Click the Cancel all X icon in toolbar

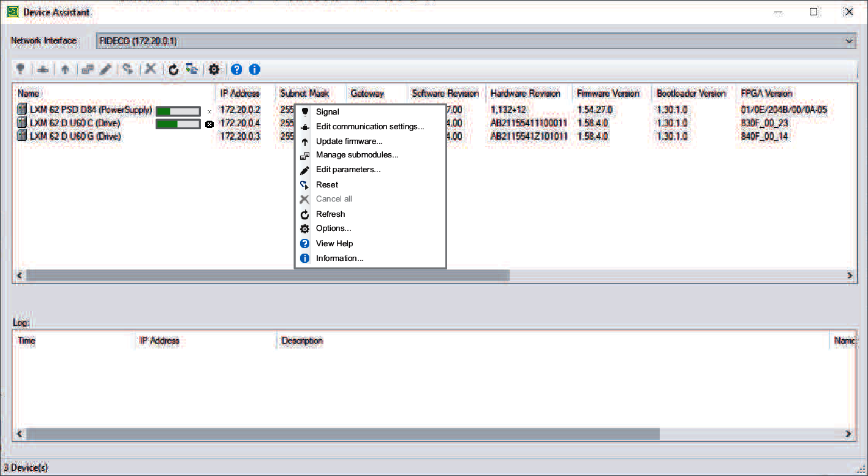150,69
